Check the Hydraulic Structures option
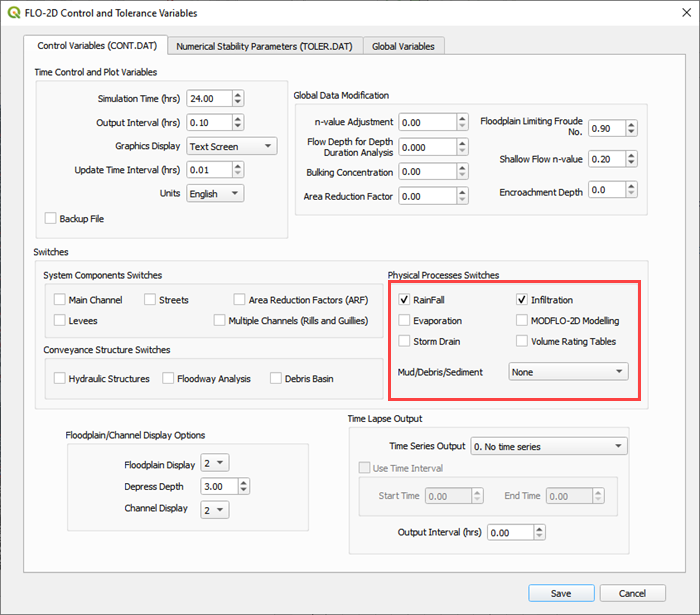Image resolution: width=700 pixels, height=615 pixels. [60, 379]
